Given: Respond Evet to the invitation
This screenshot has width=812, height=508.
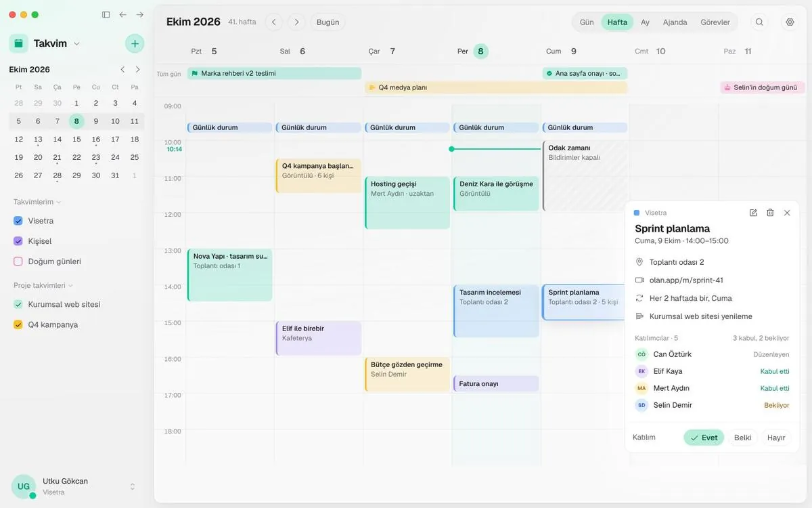Looking at the screenshot, I should [x=704, y=438].
